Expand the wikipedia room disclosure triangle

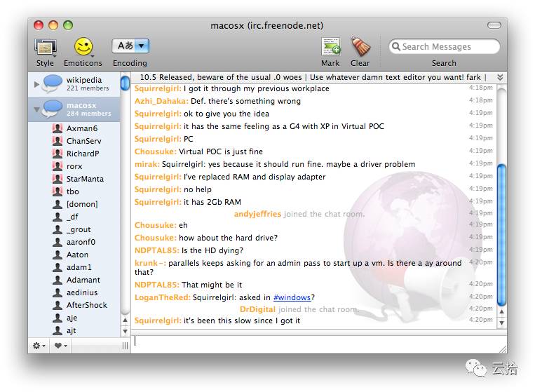[36, 84]
